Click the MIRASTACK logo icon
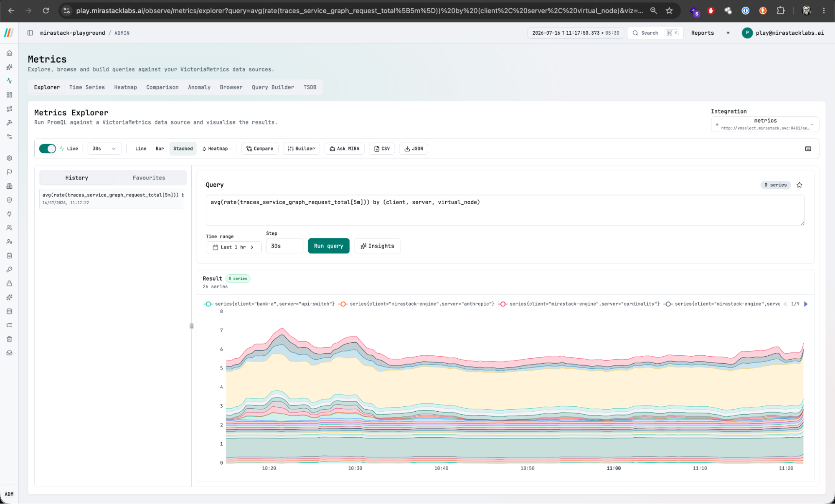The image size is (835, 504). (9, 33)
